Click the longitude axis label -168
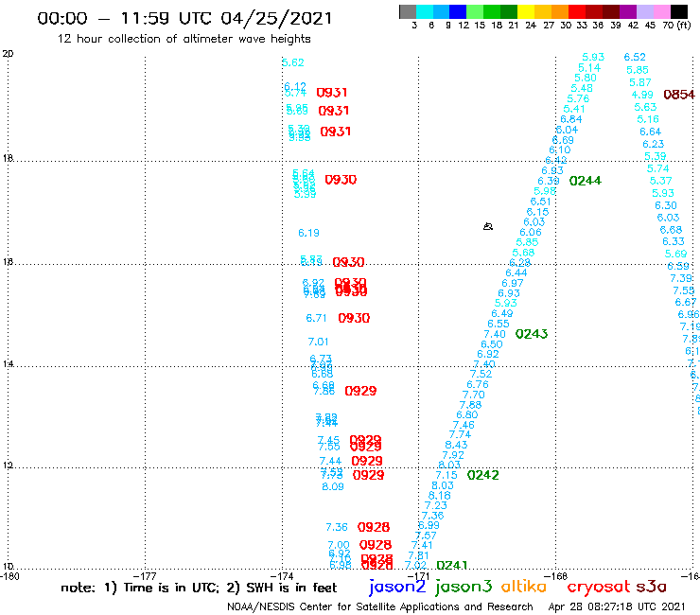Viewport: 700px width, 615px height. (x=557, y=576)
